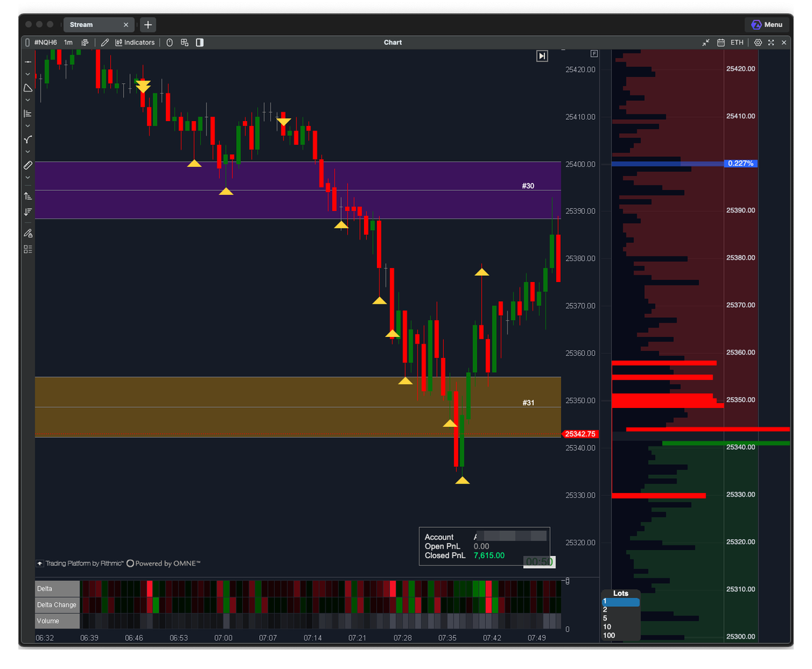Switch the ETH session setting
This screenshot has height=669, width=812.
pos(737,42)
